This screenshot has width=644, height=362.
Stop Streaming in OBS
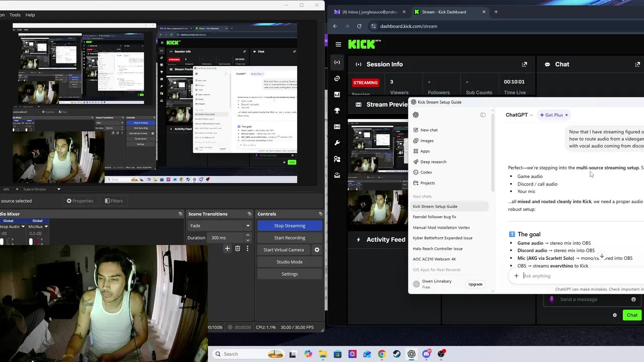point(290,226)
